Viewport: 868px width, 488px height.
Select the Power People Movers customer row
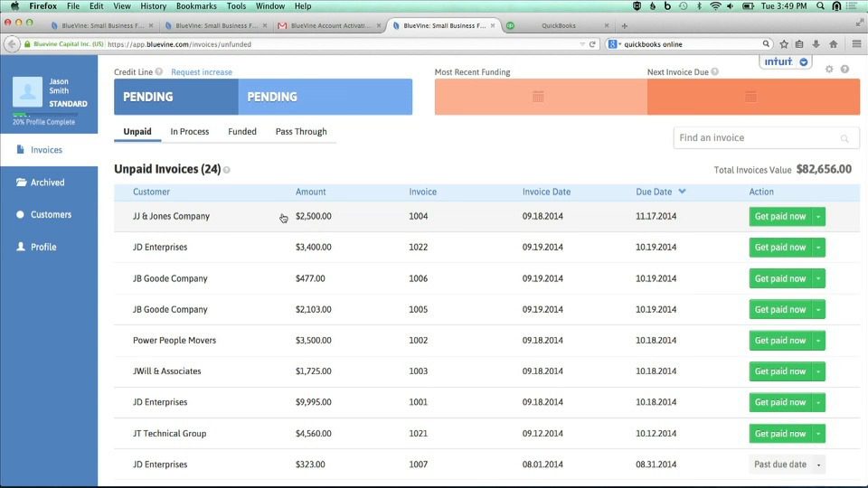486,341
